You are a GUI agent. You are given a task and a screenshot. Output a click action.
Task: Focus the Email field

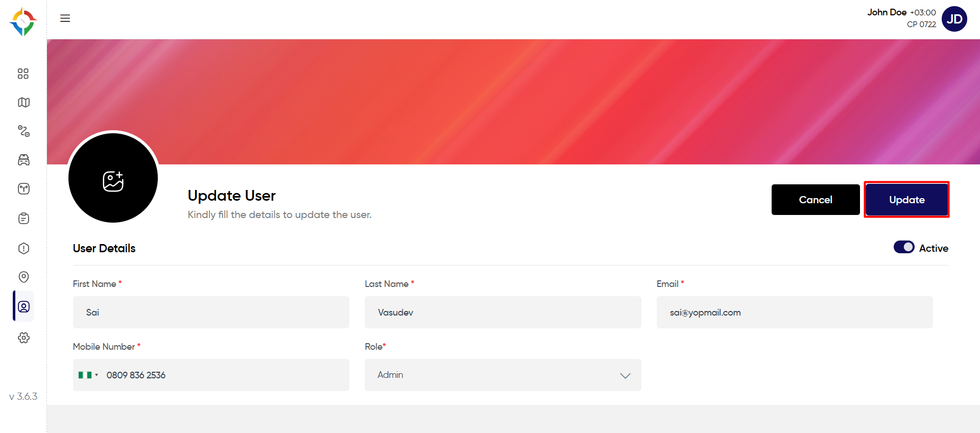pyautogui.click(x=795, y=312)
